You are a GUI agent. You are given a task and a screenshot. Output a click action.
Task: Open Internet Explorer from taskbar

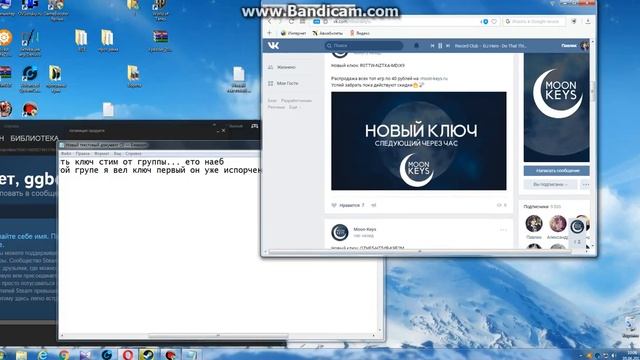[x=42, y=355]
